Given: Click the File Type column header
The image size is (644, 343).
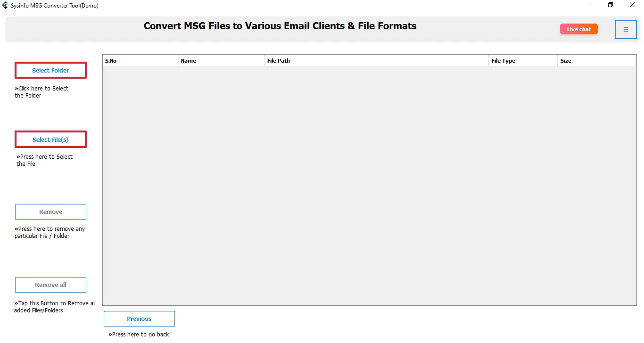Looking at the screenshot, I should 523,61.
